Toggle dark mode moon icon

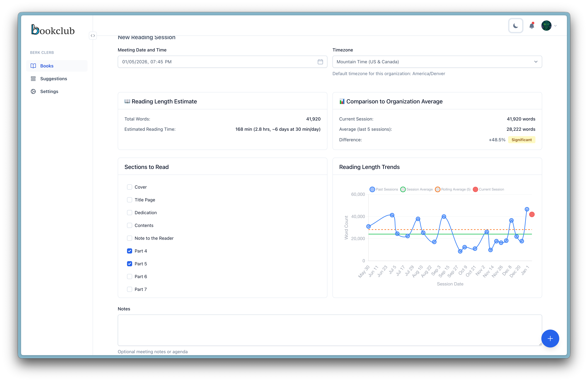pyautogui.click(x=516, y=26)
